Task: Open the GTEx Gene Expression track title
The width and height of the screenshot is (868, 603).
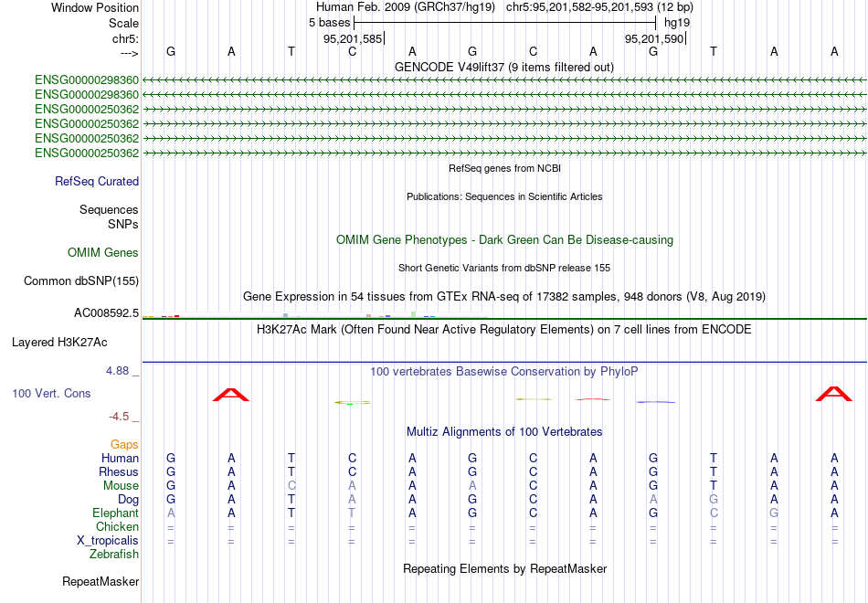Action: [504, 296]
